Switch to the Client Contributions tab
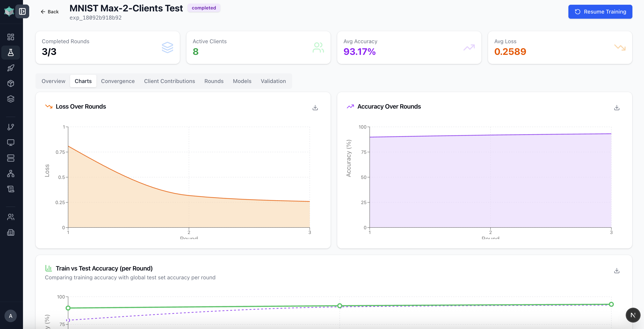 (x=169, y=81)
